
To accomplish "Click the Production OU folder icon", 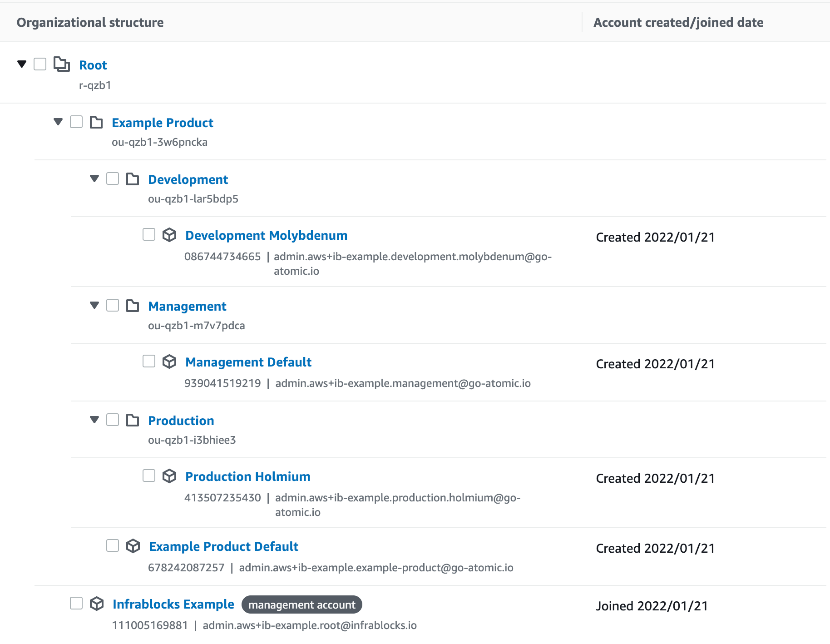I will (x=133, y=420).
